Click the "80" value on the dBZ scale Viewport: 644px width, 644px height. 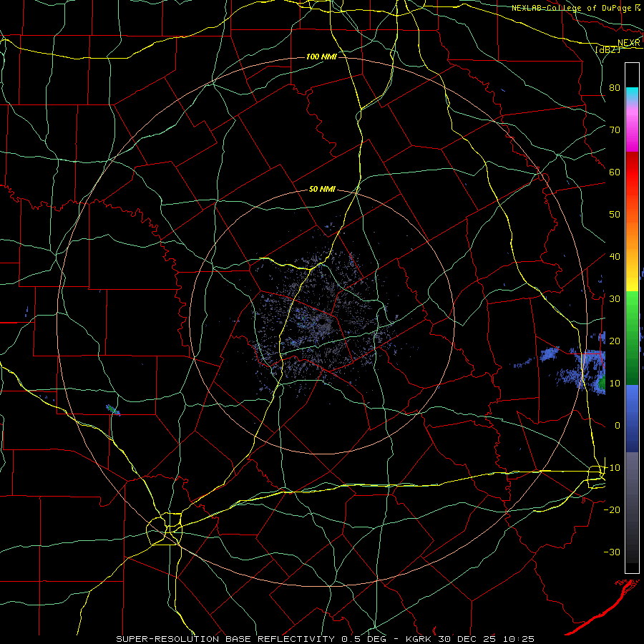point(615,87)
